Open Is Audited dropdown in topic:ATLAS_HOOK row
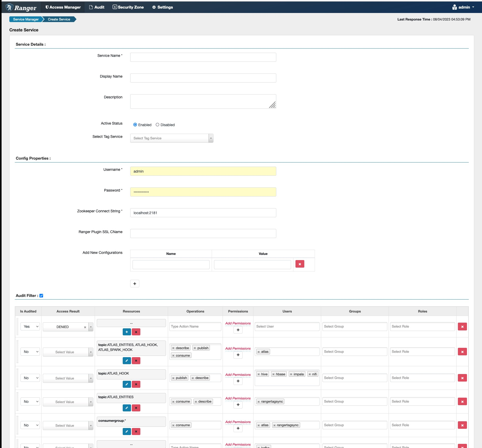Image resolution: width=482 pixels, height=448 pixels. pos(30,378)
